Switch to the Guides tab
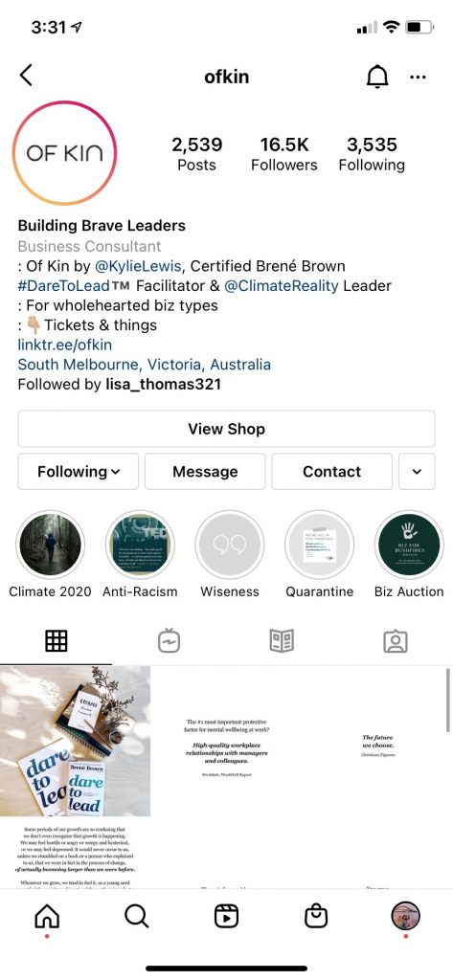The height and width of the screenshot is (980, 453). [283, 641]
